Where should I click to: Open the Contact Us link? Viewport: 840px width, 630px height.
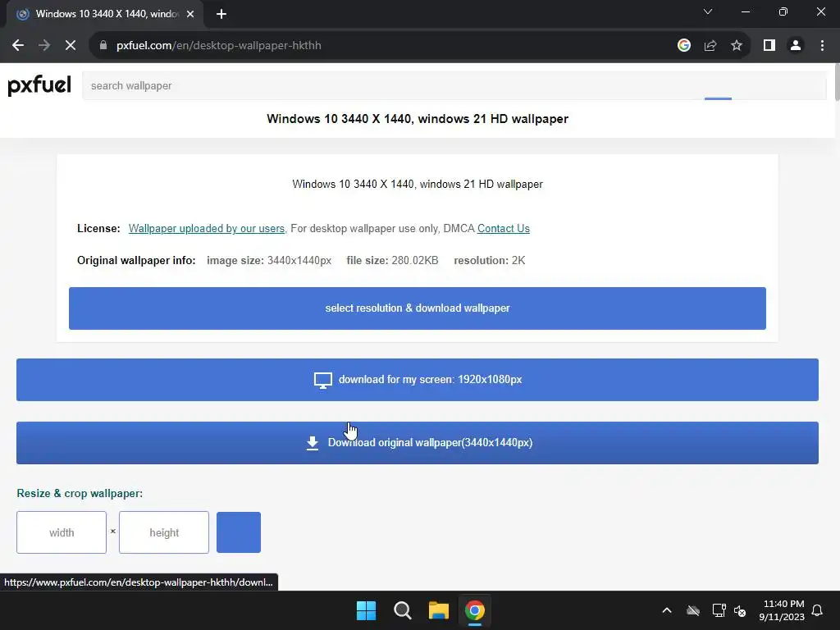[504, 228]
